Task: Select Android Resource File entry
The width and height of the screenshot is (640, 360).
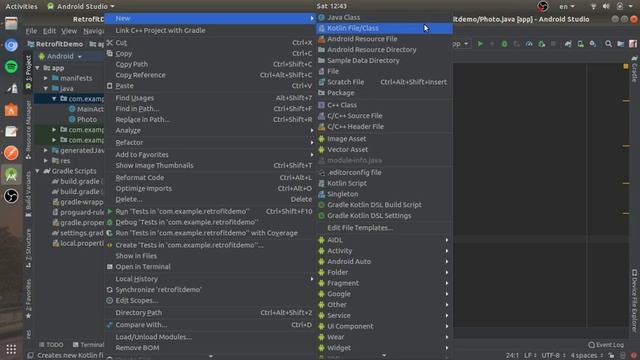Action: click(x=384, y=39)
